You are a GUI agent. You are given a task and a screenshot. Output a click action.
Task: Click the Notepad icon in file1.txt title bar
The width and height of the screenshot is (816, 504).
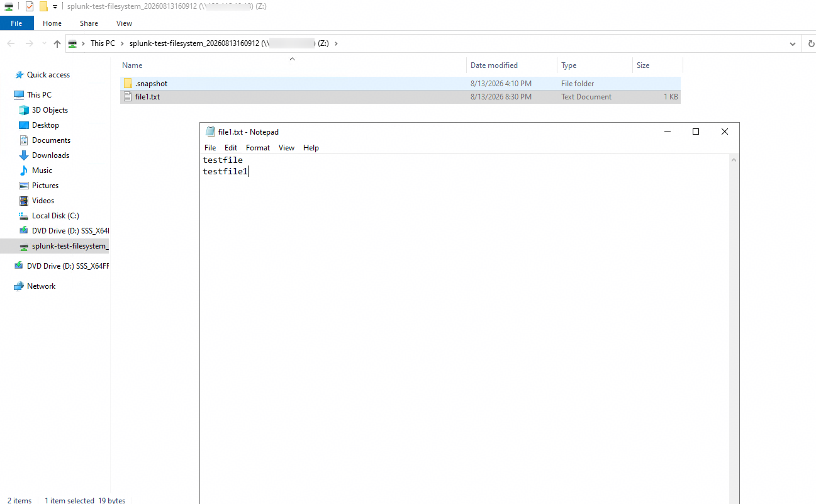click(x=211, y=132)
